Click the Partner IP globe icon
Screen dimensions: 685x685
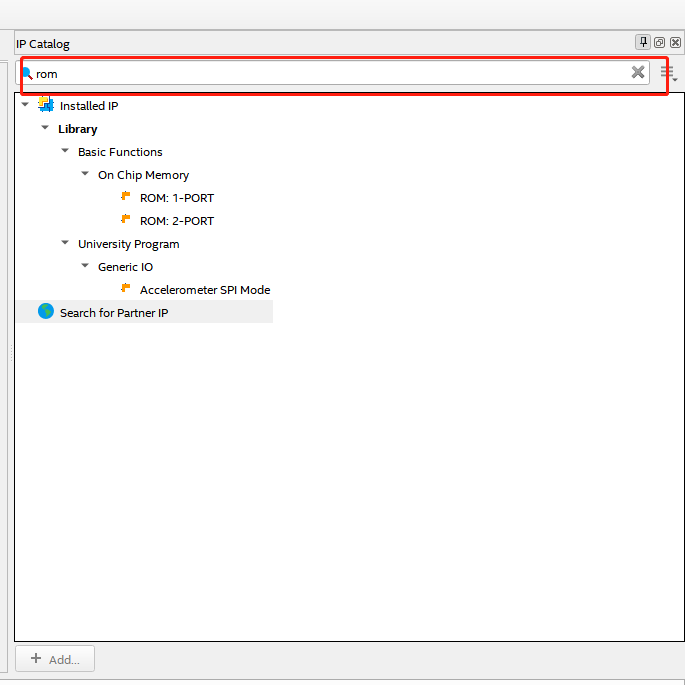click(x=45, y=312)
